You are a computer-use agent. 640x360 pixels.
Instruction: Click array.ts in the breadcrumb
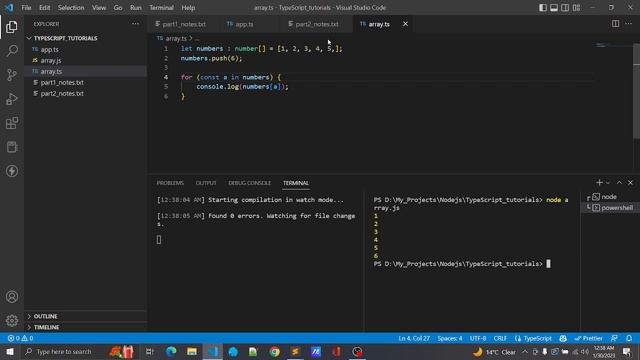(176, 38)
